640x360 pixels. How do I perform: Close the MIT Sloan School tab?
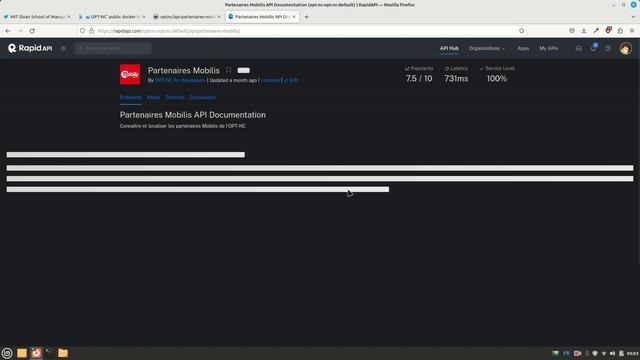(x=69, y=17)
